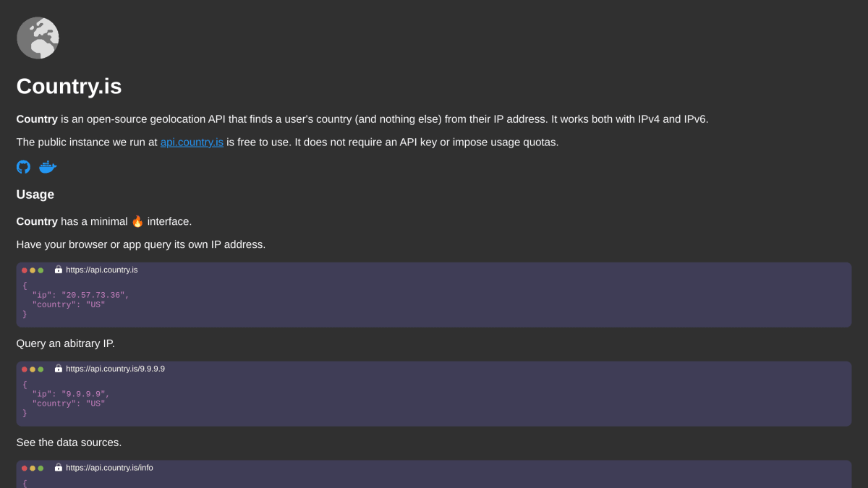Click green dot in the first code window

coord(41,270)
